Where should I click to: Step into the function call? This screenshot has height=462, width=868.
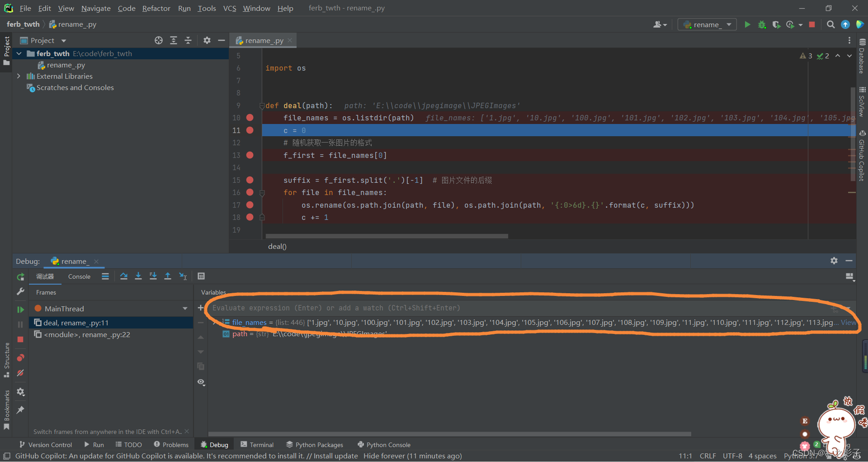pyautogui.click(x=138, y=276)
